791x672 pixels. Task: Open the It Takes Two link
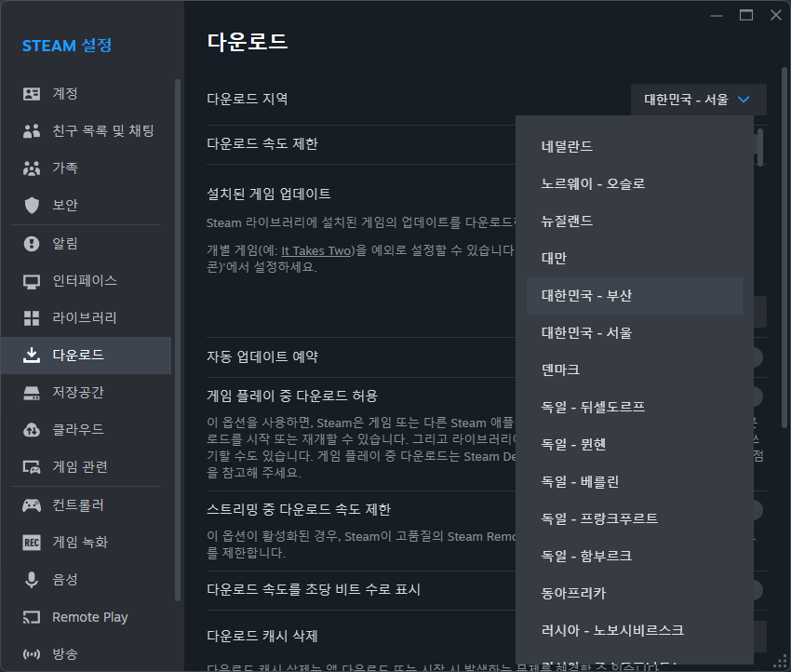[x=315, y=250]
